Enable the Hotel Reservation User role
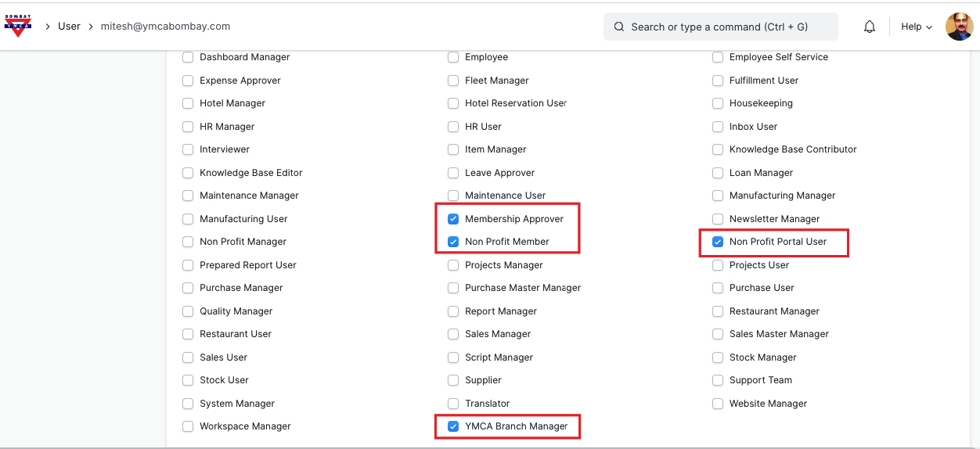Viewport: 980px width, 449px height. coord(453,103)
